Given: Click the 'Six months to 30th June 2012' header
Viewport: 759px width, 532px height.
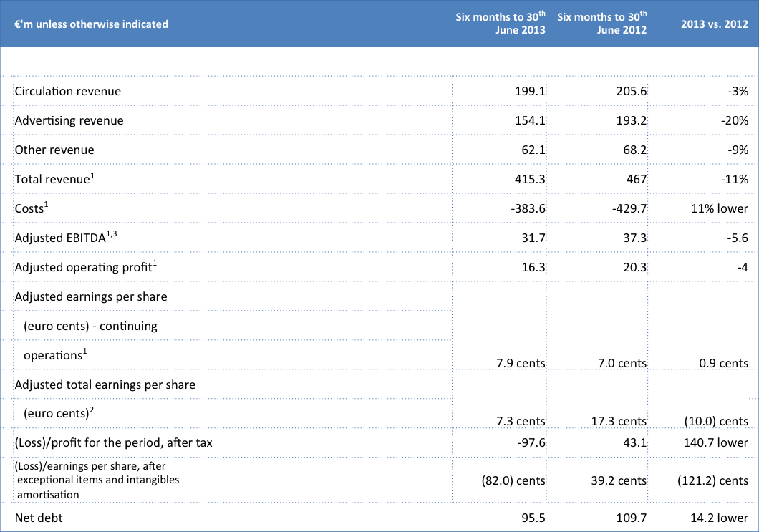Looking at the screenshot, I should pos(601,24).
